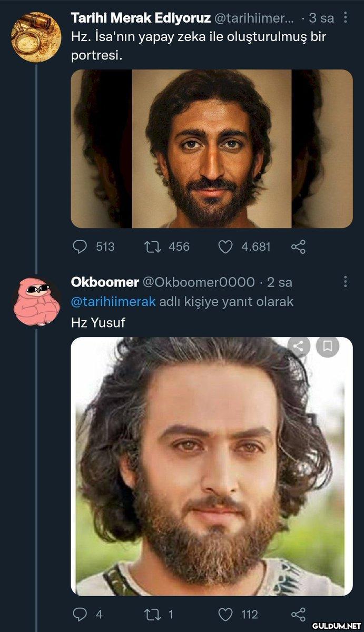This screenshot has height=632, width=364.
Task: Retweet Okboomer's Hz Yusuf reply
Action: 152,614
